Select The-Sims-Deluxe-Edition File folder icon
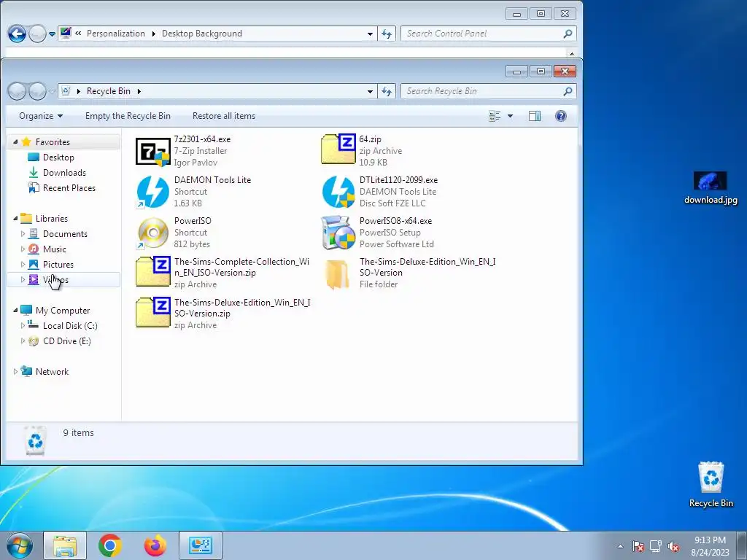The image size is (747, 560). [x=338, y=274]
